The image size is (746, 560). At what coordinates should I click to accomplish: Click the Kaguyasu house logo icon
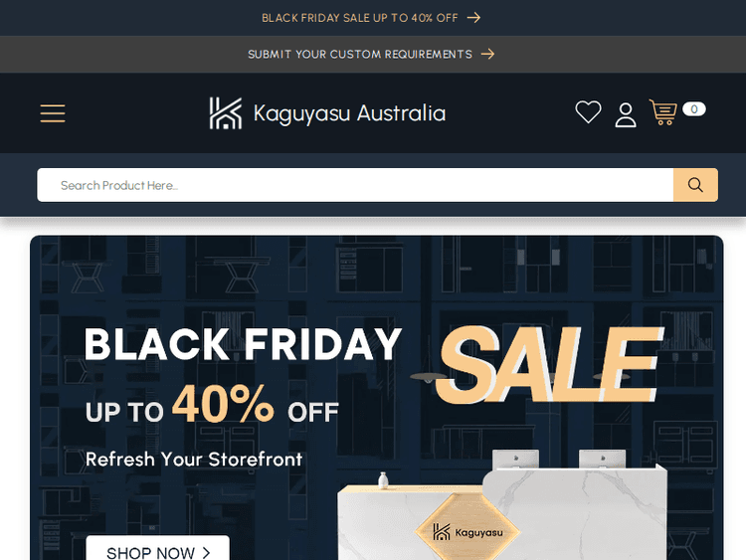pyautogui.click(x=226, y=113)
